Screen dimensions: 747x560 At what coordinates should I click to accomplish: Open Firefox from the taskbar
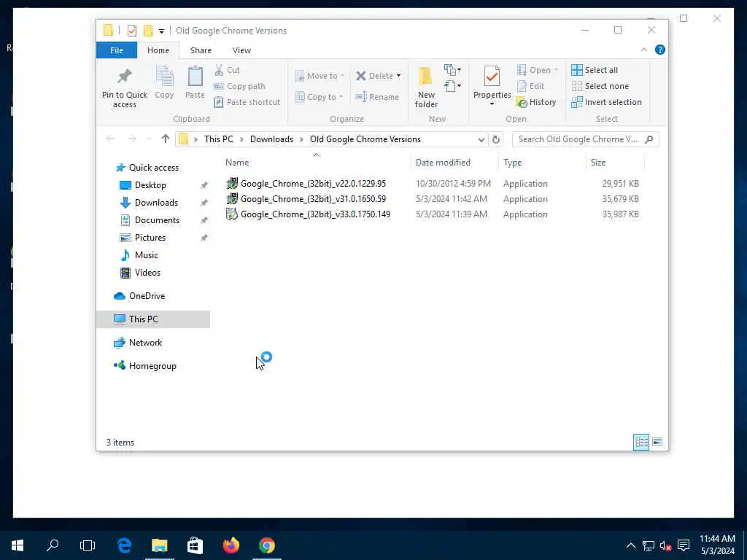pyautogui.click(x=231, y=545)
